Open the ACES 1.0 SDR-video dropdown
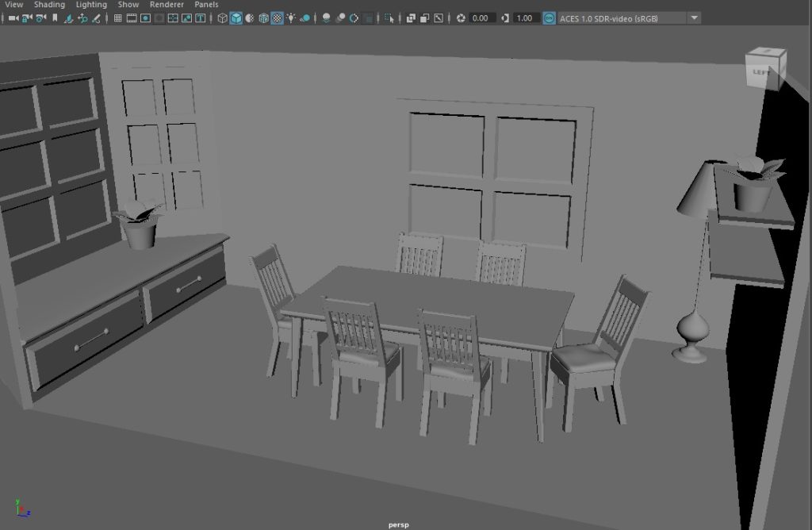 pyautogui.click(x=694, y=18)
